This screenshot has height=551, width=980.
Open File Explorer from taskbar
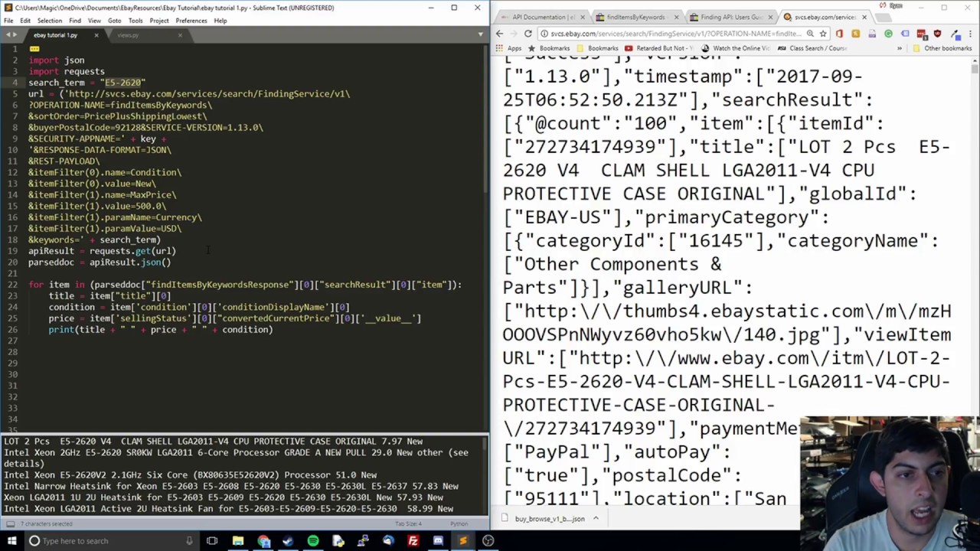click(x=238, y=541)
